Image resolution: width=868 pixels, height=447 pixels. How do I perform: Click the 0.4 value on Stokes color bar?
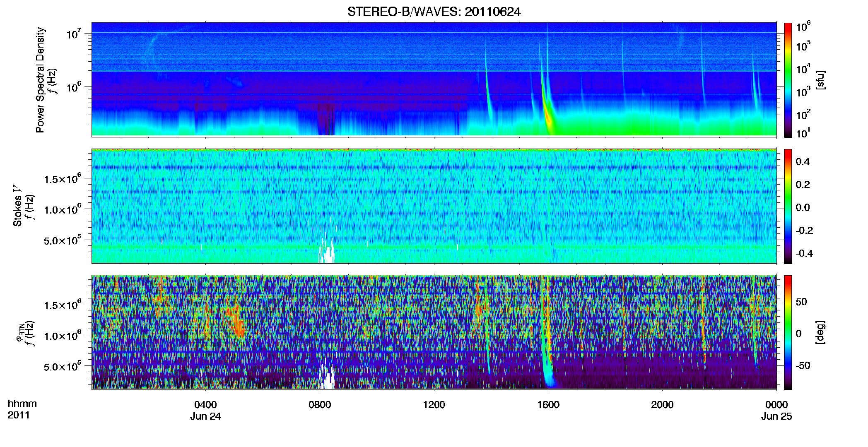803,162
